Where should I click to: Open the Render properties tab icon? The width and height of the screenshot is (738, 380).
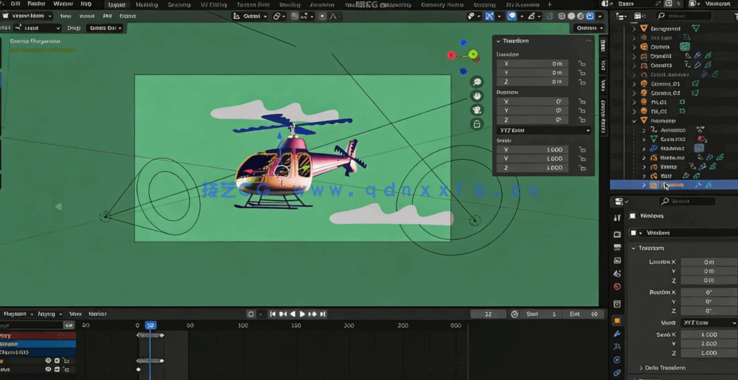[x=617, y=234]
